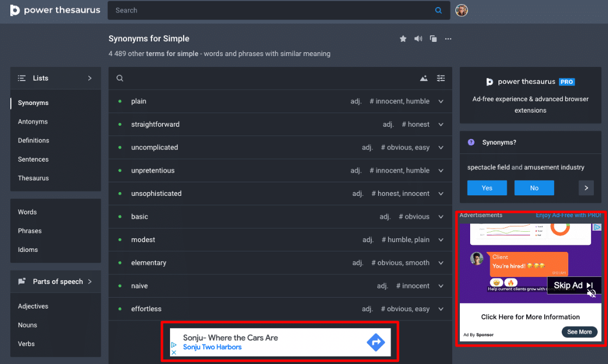Screen dimensions: 608x364
Task: Skip to next synonyms question arrow
Action: (x=586, y=188)
